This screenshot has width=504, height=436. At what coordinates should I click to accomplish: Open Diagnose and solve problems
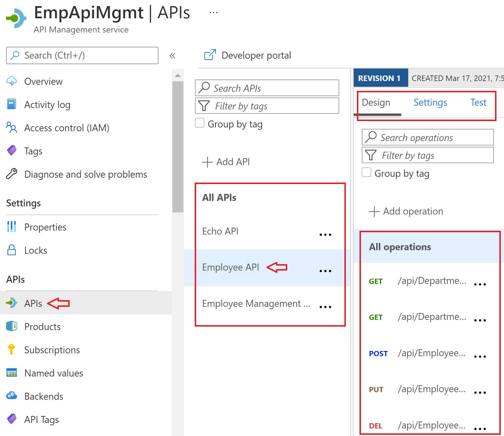86,174
